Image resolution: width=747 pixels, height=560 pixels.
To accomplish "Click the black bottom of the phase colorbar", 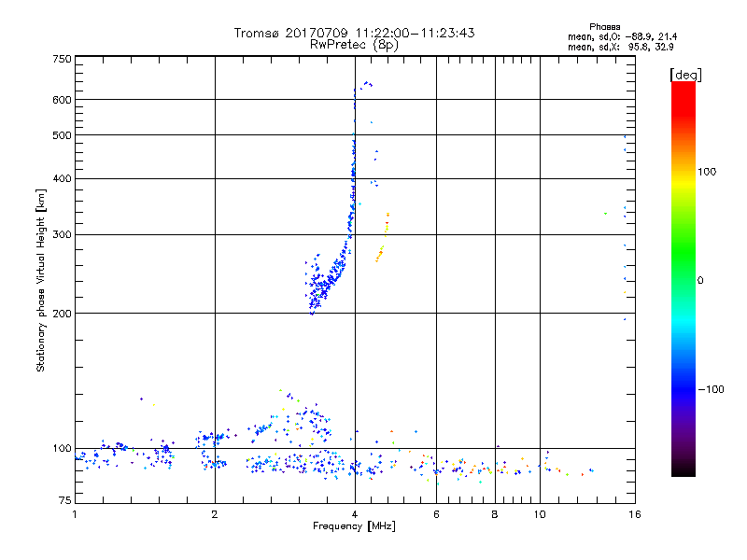I will point(684,469).
